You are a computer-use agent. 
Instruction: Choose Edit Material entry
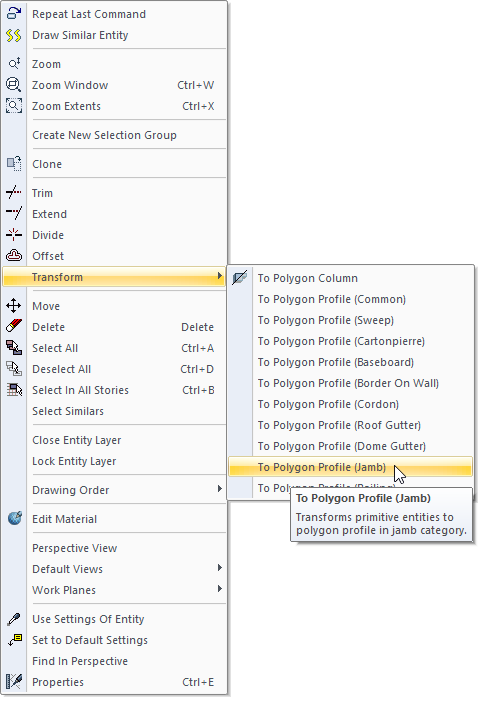tap(114, 519)
